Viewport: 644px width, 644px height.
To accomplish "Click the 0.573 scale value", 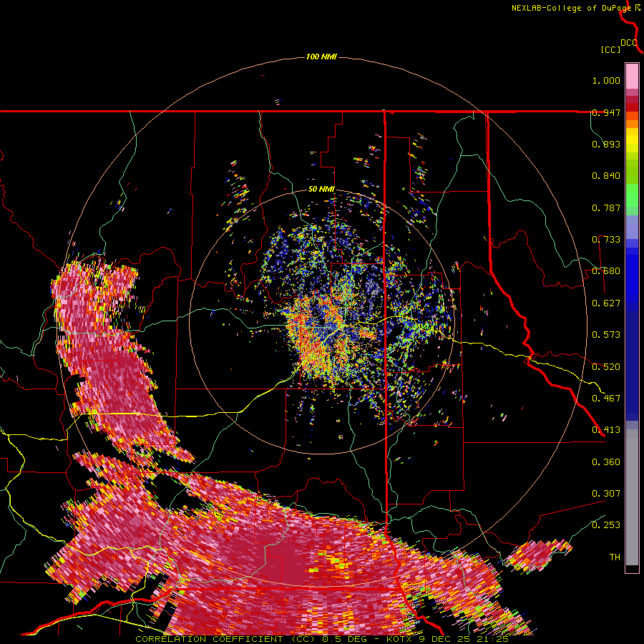I will tap(606, 335).
